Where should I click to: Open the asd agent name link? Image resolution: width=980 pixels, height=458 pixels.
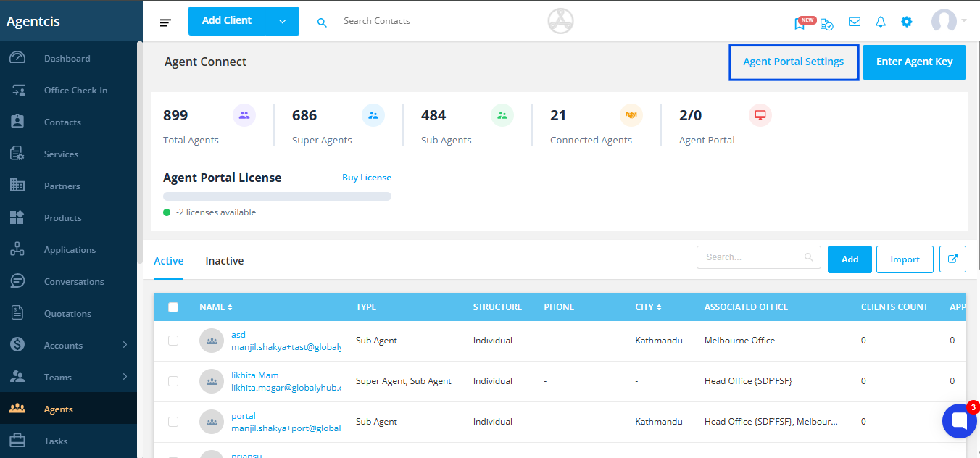[238, 335]
